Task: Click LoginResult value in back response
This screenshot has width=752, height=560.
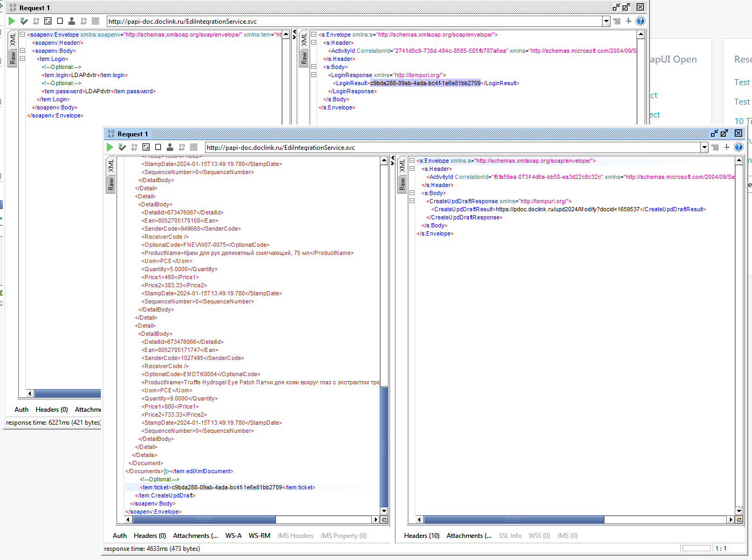Action: point(425,83)
